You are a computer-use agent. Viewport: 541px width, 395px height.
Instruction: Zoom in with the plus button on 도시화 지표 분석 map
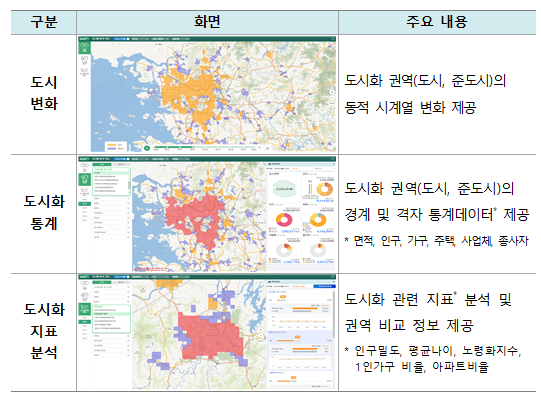click(261, 329)
